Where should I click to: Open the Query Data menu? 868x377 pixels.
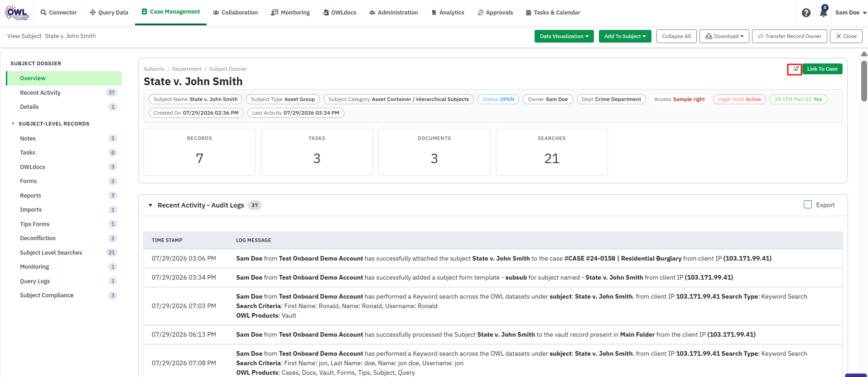point(109,13)
